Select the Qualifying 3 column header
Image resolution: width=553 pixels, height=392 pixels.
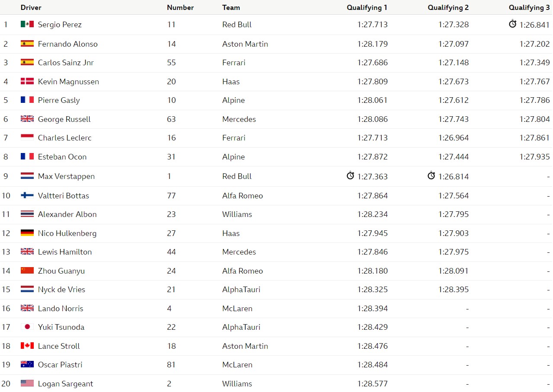point(529,7)
